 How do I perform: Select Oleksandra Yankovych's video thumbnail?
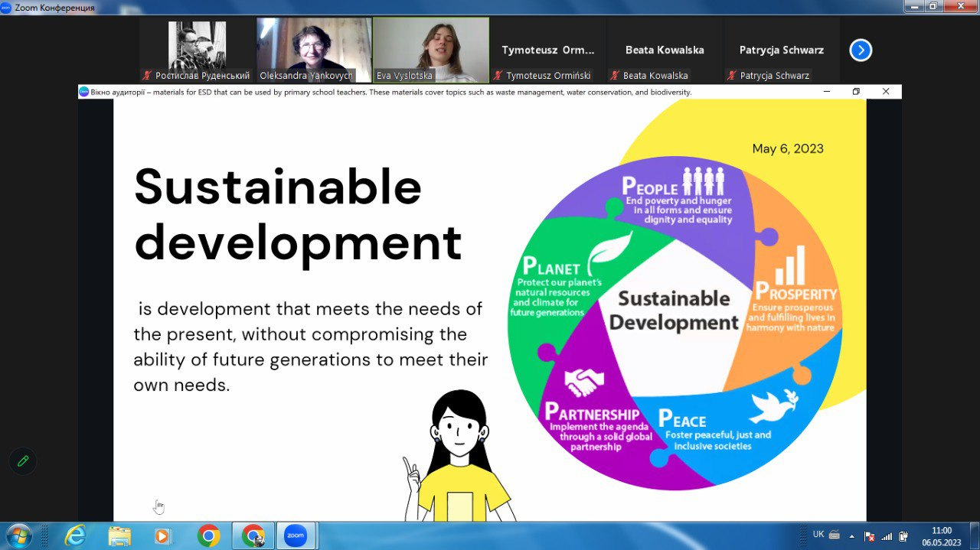pos(314,50)
